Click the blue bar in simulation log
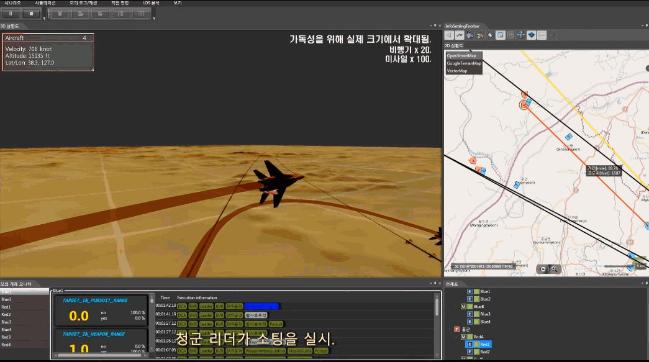This screenshot has width=649, height=362. click(x=262, y=306)
